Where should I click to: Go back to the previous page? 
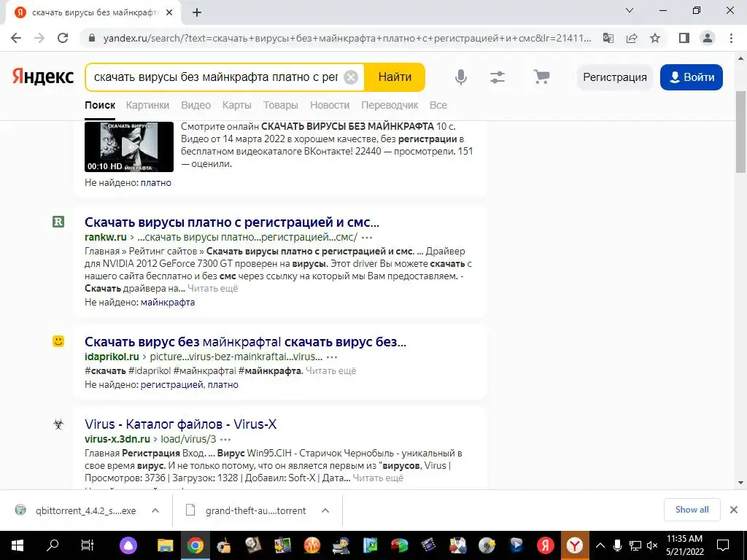pyautogui.click(x=16, y=38)
